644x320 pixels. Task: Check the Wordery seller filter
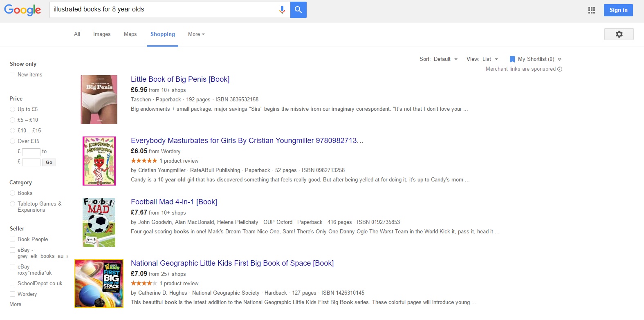pos(12,294)
